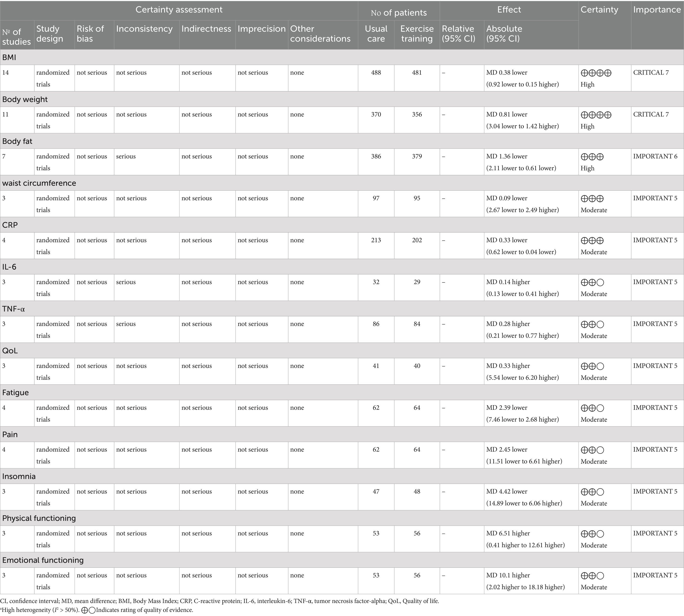Click BMI usual care value 488
This screenshot has height=616, width=684.
click(x=376, y=72)
